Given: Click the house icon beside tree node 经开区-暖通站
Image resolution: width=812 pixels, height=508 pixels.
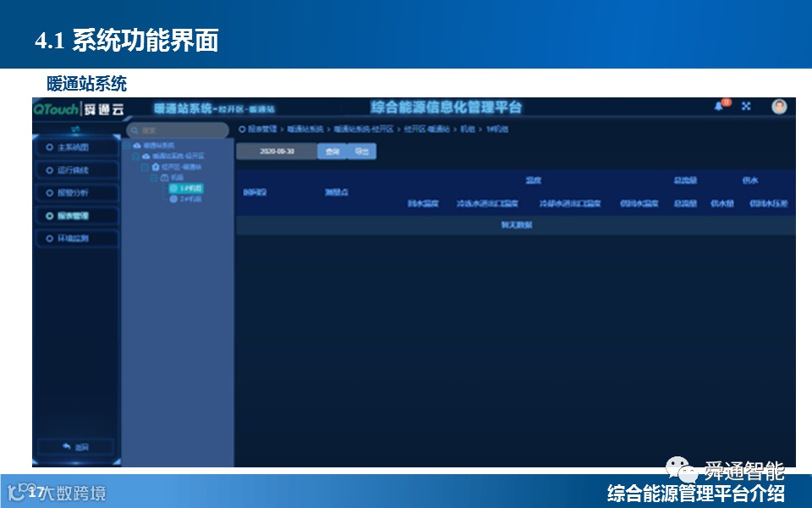Looking at the screenshot, I should click(x=156, y=167).
